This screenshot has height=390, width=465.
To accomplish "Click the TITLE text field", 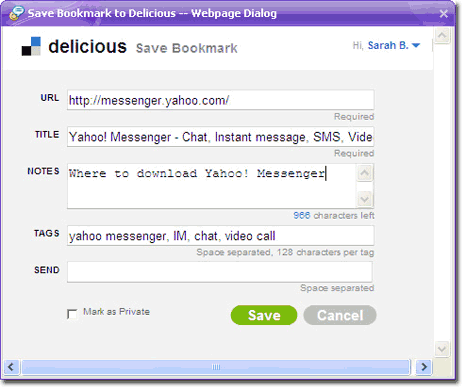I will coord(220,136).
